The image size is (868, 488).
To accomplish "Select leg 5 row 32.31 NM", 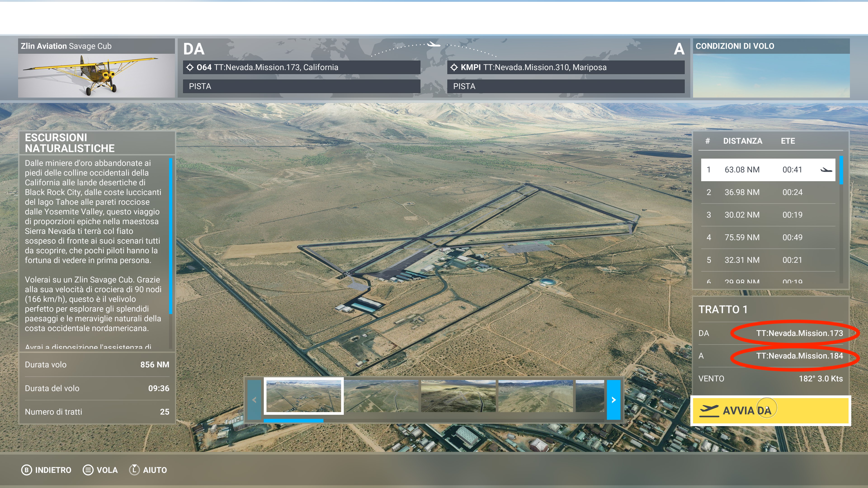I will pyautogui.click(x=768, y=260).
